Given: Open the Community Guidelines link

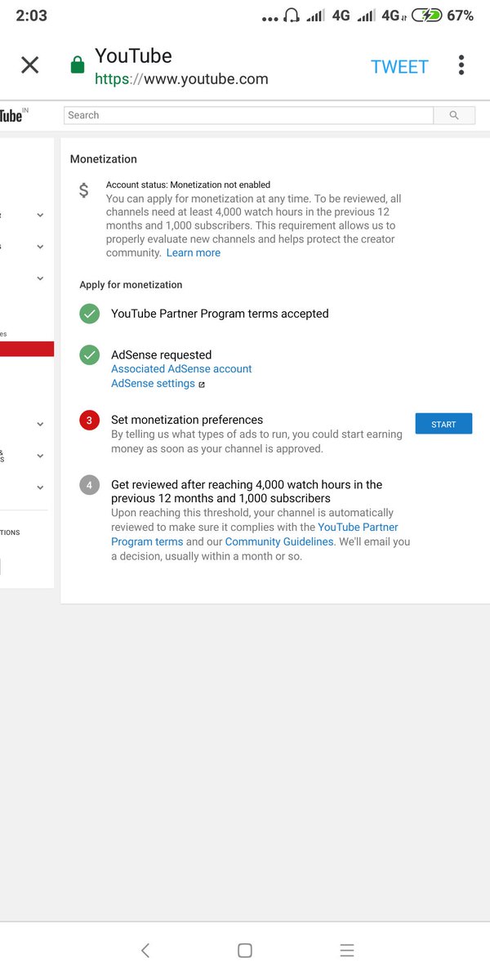Looking at the screenshot, I should tap(279, 541).
